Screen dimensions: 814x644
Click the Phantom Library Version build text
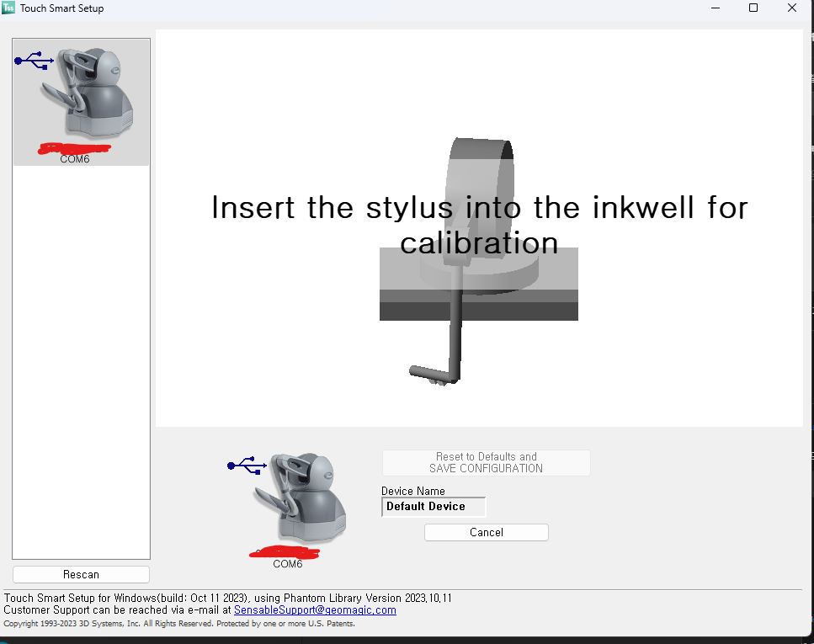click(x=227, y=598)
